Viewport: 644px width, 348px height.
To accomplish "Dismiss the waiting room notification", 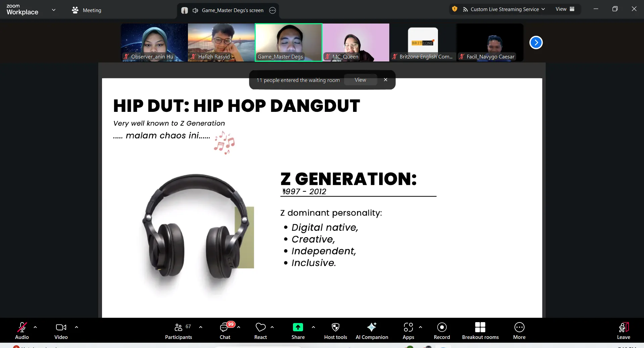I will 386,80.
